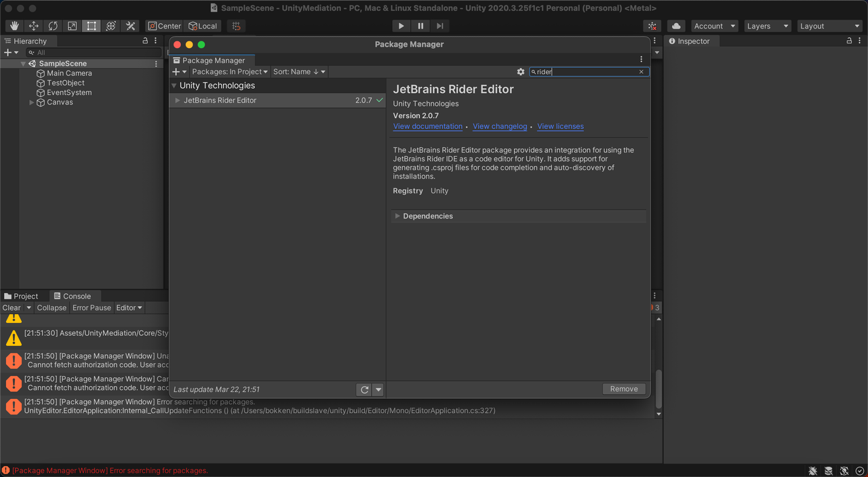Click the Main Camera cube icon

pyautogui.click(x=41, y=73)
